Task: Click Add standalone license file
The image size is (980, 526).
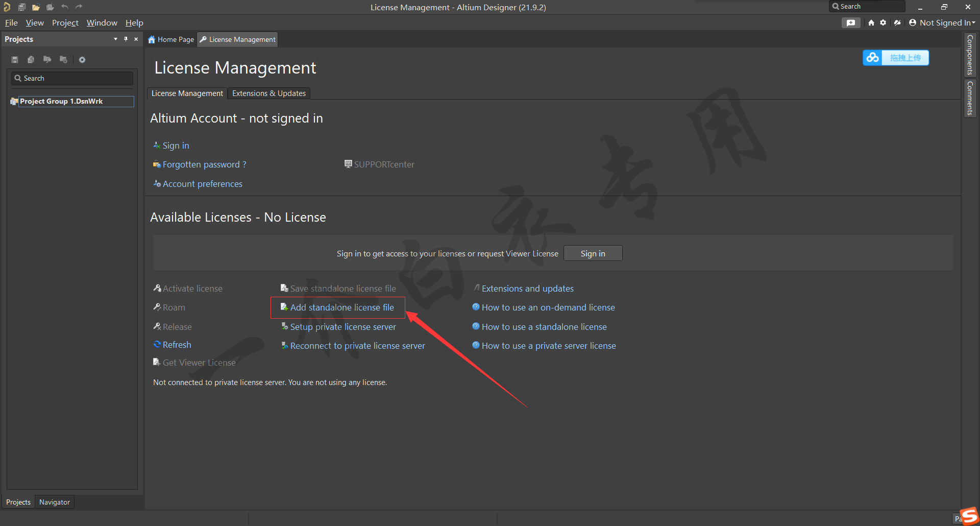Action: [342, 307]
